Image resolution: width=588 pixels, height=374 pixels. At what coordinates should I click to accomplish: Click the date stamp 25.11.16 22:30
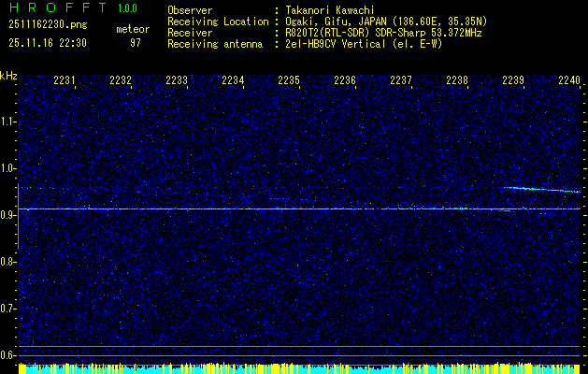click(48, 43)
